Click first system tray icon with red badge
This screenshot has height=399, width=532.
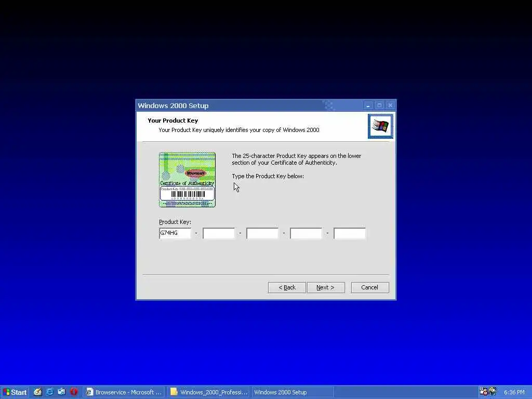(484, 392)
